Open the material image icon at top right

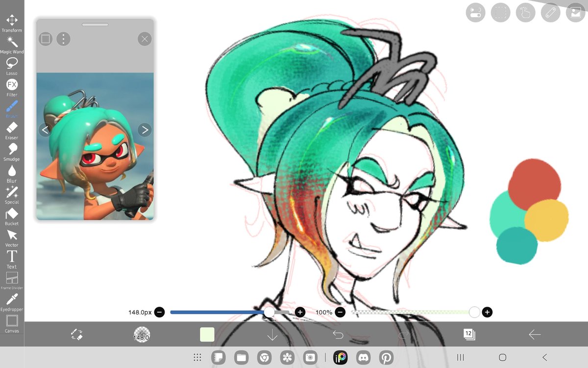576,13
